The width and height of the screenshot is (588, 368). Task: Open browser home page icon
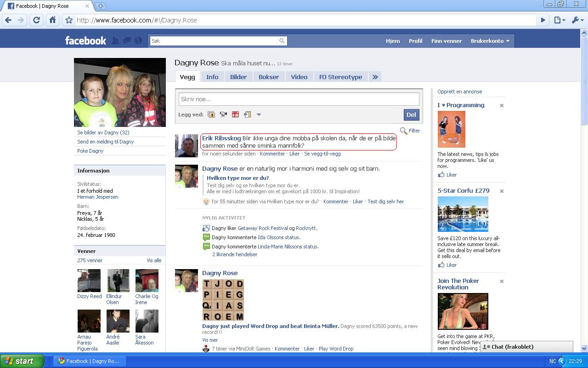52,20
